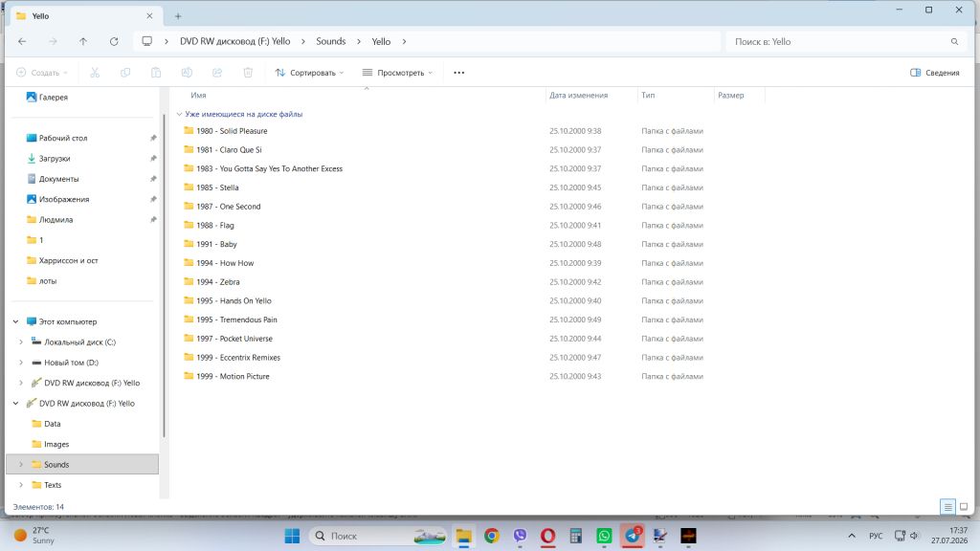980x551 pixels.
Task: Click the Создать new item button
Action: [x=41, y=73]
